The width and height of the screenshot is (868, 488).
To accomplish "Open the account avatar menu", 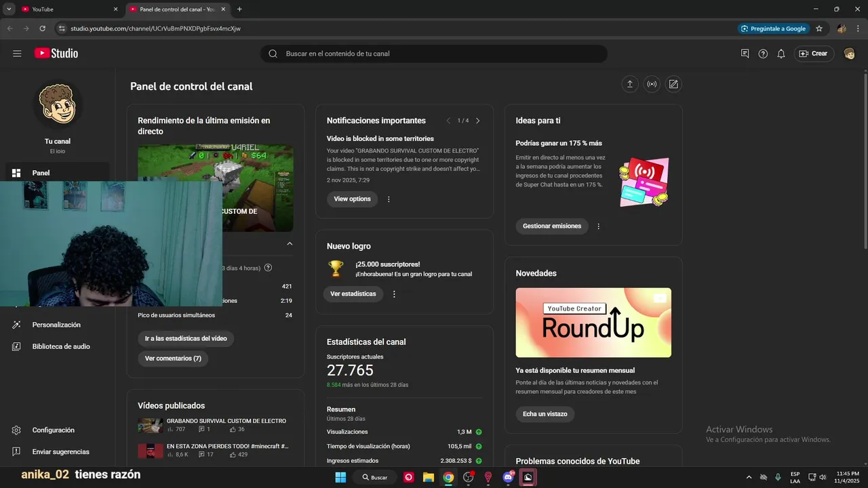I will click(x=850, y=54).
